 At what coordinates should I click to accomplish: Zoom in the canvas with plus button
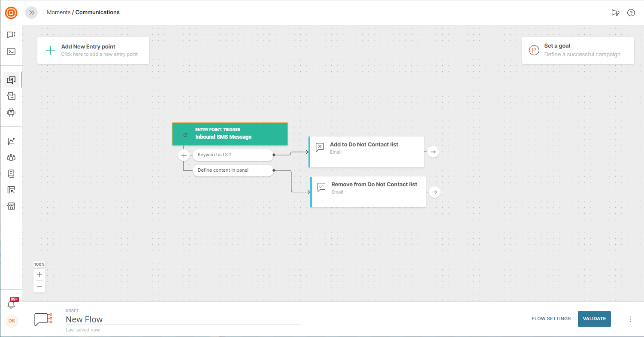click(x=39, y=275)
